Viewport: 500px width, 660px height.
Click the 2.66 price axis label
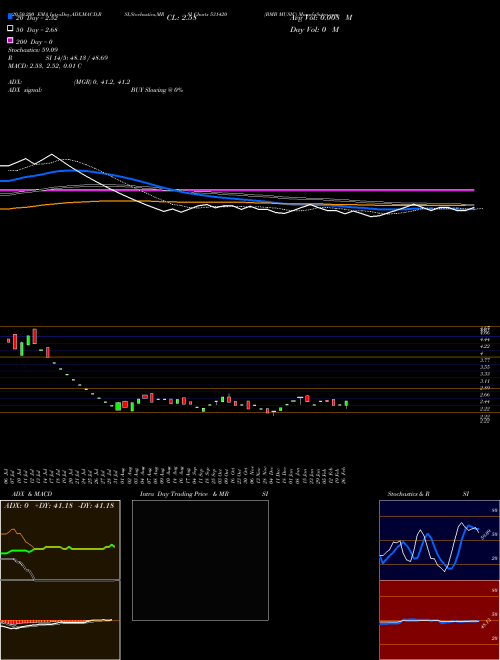(485, 394)
